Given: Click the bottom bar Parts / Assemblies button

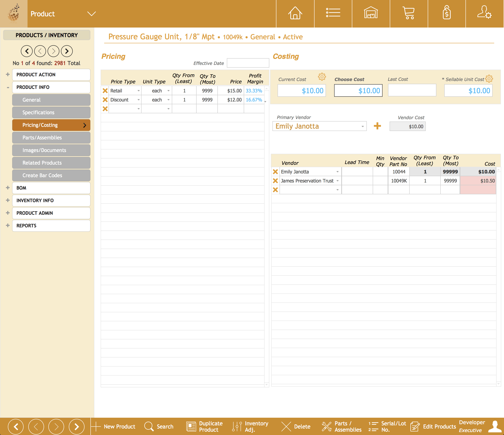Looking at the screenshot, I should pos(341,427).
